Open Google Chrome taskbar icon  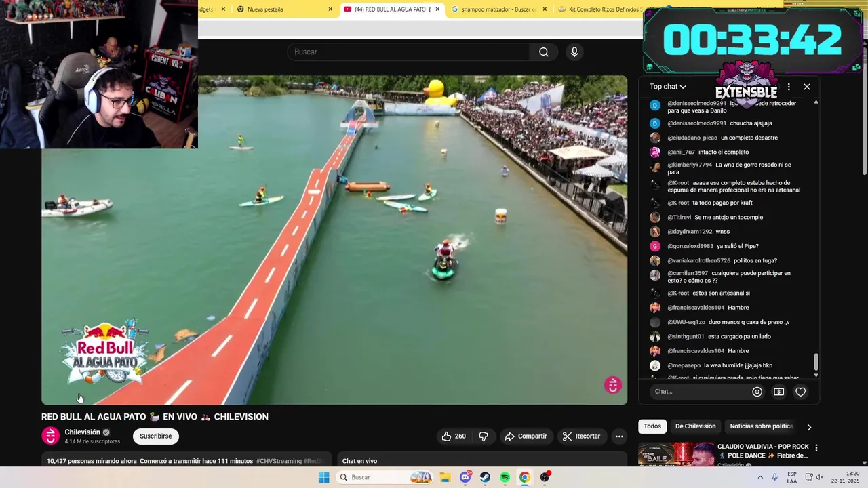(x=524, y=477)
